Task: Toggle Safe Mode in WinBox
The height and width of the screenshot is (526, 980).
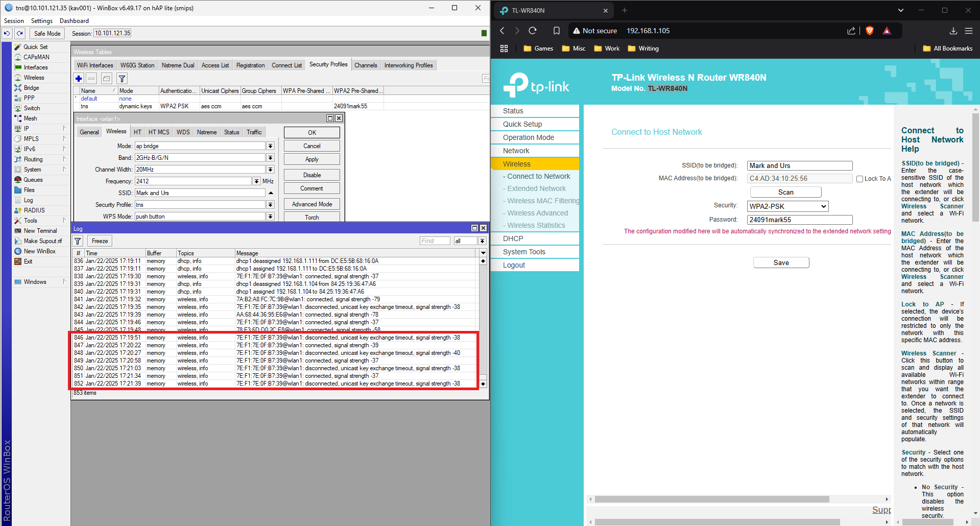Action: (x=47, y=33)
